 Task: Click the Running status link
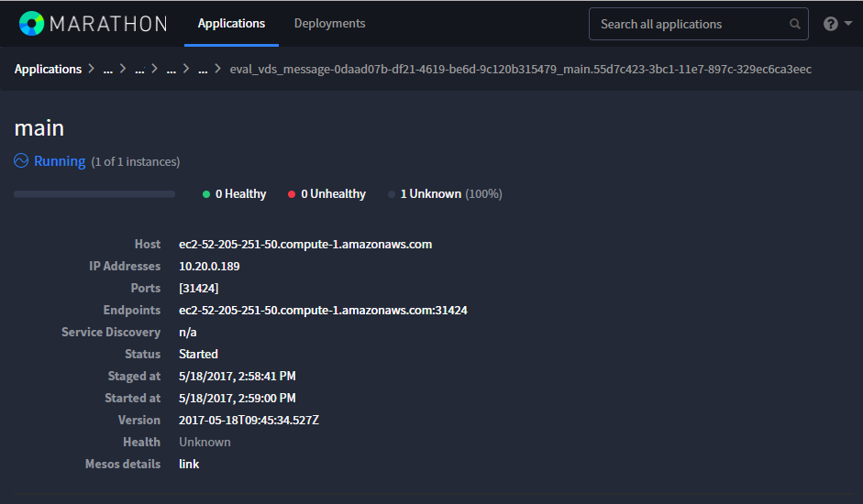(x=60, y=161)
